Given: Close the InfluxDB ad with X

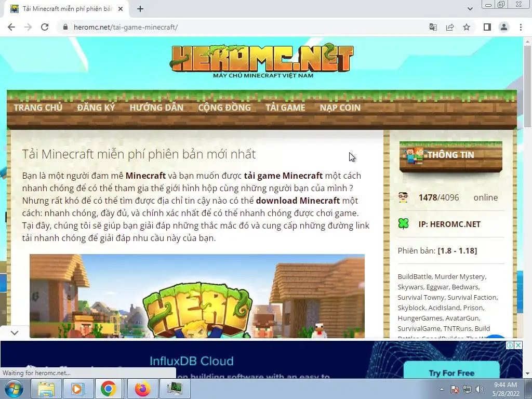Looking at the screenshot, I should point(518,345).
